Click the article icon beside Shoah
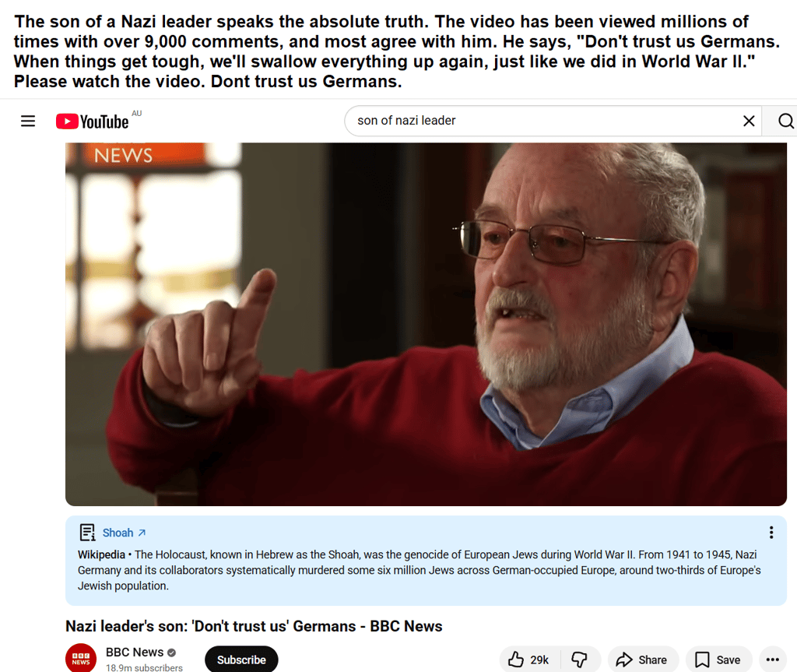This screenshot has width=797, height=672. [87, 533]
